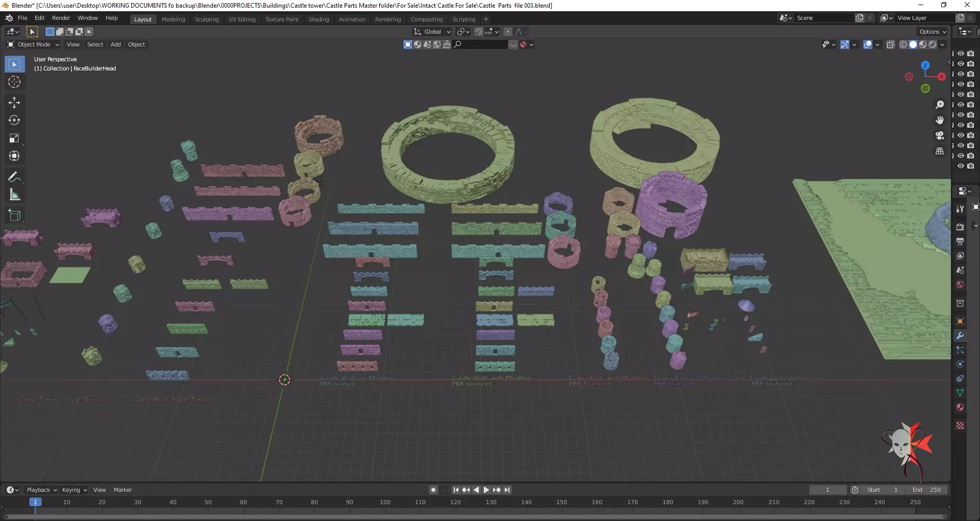Image resolution: width=980 pixels, height=521 pixels.
Task: Toggle proportional editing in header
Action: [507, 32]
